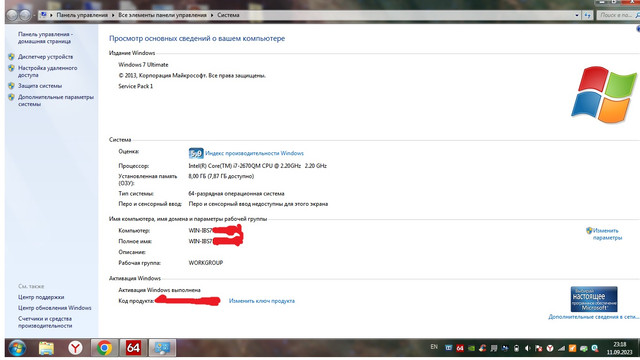Image resolution: width=640 pixels, height=360 pixels.
Task: Click Изменить ключ продукта link
Action: [x=262, y=301]
